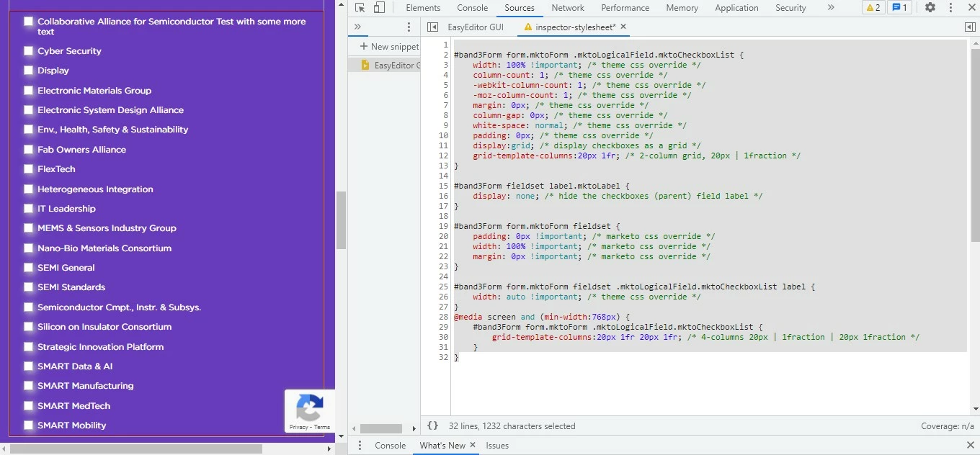Close the bottom drawer
The height and width of the screenshot is (455, 980).
[x=970, y=446]
